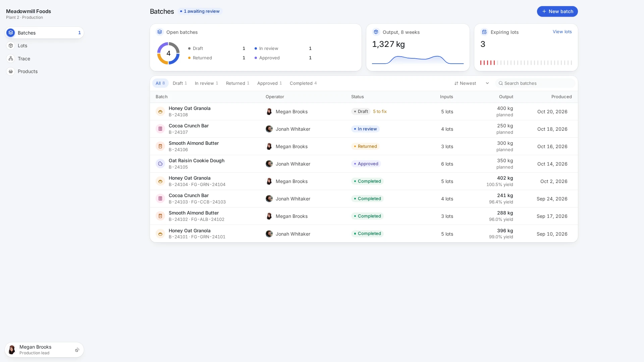The height and width of the screenshot is (362, 644).
Task: Open the View lots link
Action: click(x=562, y=32)
